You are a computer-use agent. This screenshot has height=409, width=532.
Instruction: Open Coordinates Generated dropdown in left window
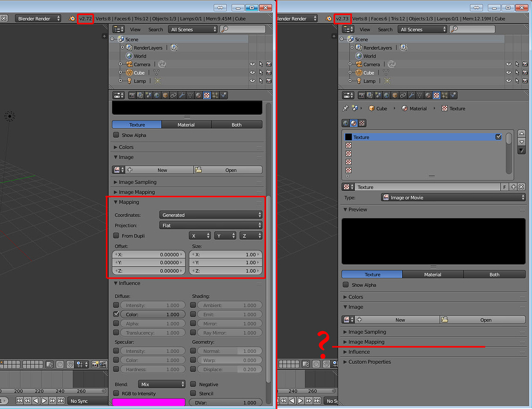(x=211, y=215)
